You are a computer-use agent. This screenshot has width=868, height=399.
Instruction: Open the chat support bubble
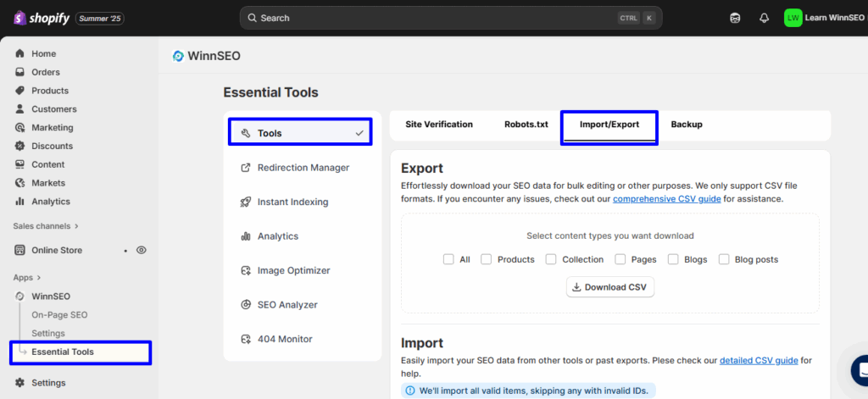pos(860,369)
